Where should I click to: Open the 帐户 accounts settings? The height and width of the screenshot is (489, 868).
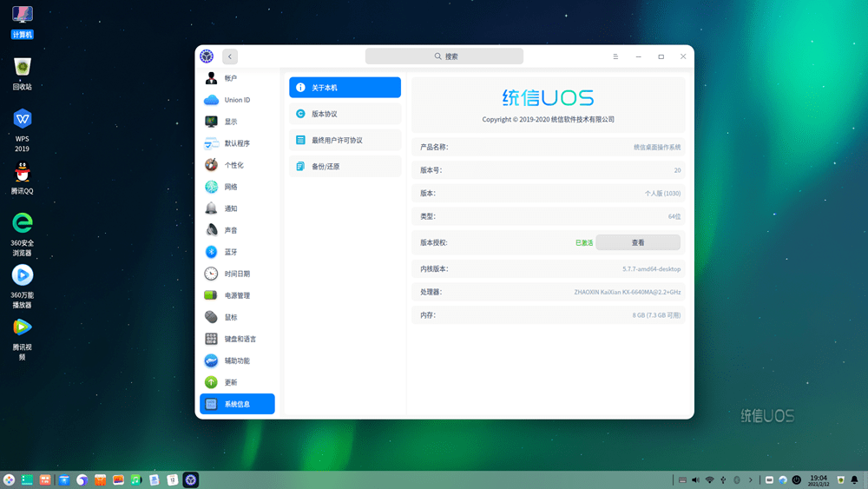click(x=237, y=78)
